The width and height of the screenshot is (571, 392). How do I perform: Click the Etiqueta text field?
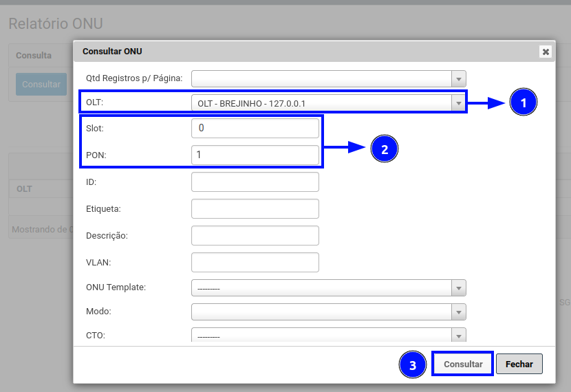[255, 208]
